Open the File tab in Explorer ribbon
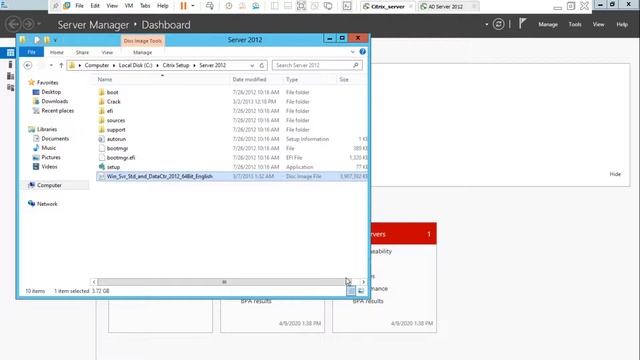 [31, 52]
